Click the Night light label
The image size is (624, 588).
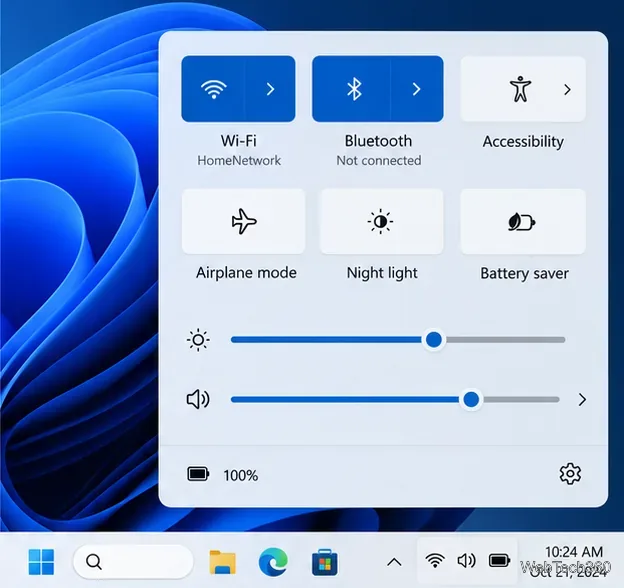pyautogui.click(x=382, y=273)
